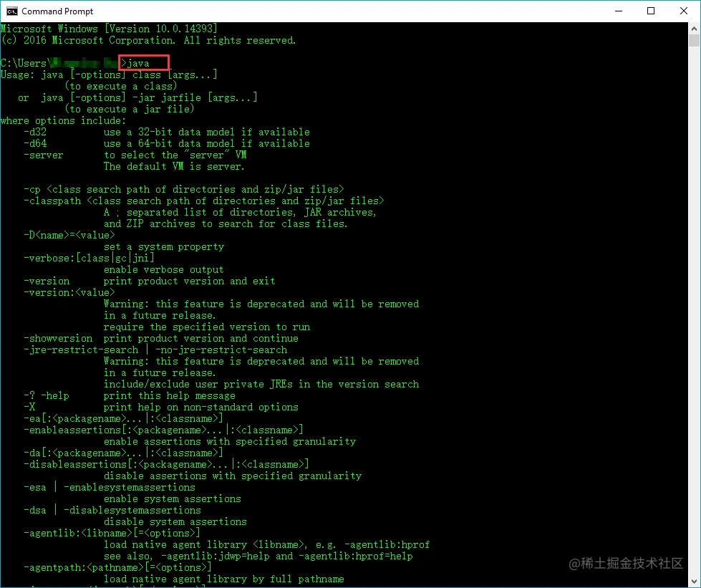Click the '(c) 2016 Microsoft Corporation' line
This screenshot has height=588, width=701.
tap(148, 41)
